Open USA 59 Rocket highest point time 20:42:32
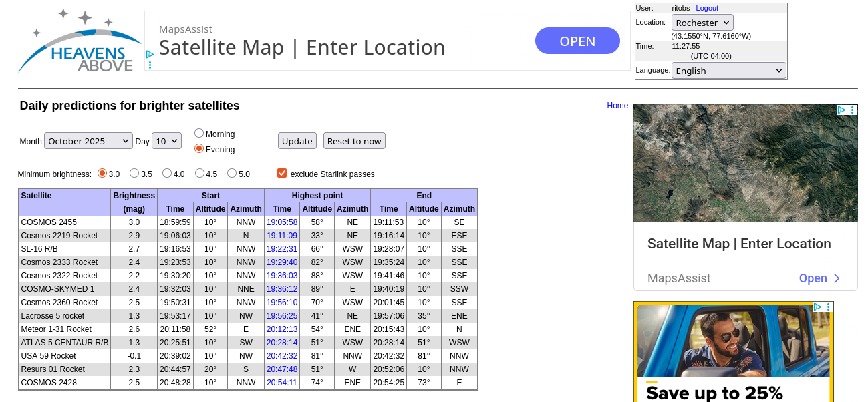 [x=281, y=356]
